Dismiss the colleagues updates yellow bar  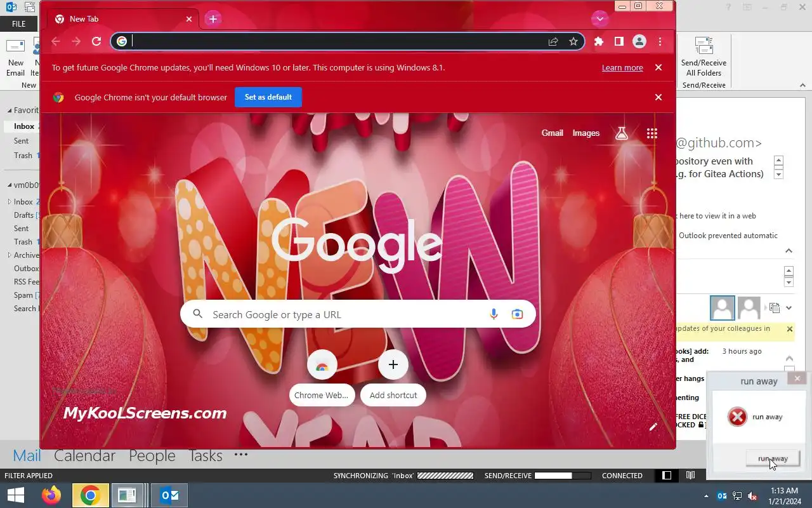[x=790, y=329]
